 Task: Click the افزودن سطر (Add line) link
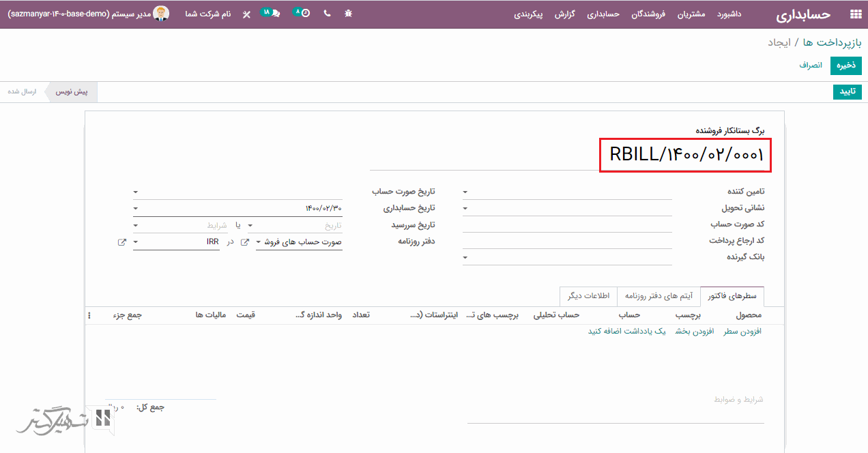point(742,331)
